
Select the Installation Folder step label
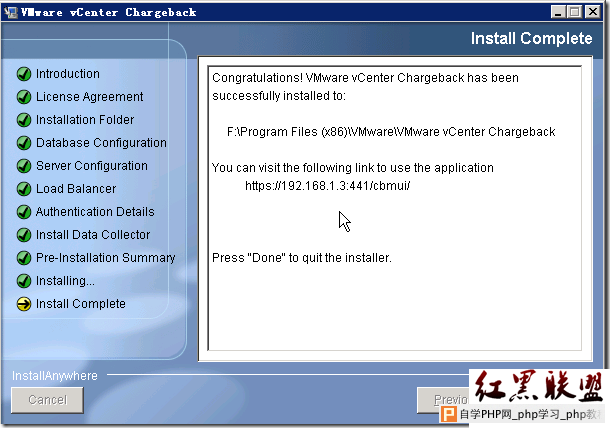[x=85, y=120]
